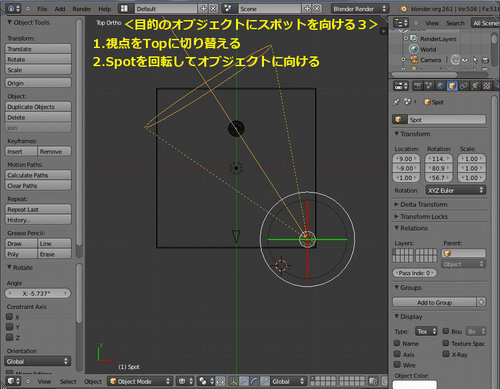500x389 pixels.
Task: Enable the Y constraint axis checkbox
Action: [10, 327]
